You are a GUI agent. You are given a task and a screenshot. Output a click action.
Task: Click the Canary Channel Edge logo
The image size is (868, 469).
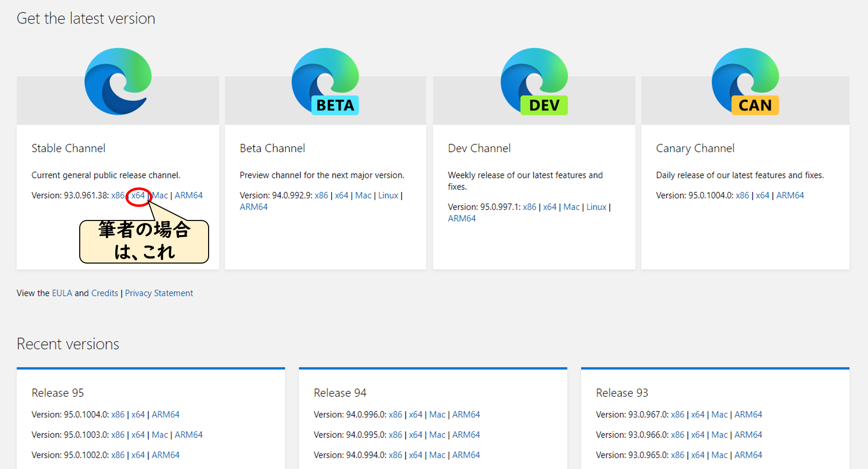click(746, 82)
